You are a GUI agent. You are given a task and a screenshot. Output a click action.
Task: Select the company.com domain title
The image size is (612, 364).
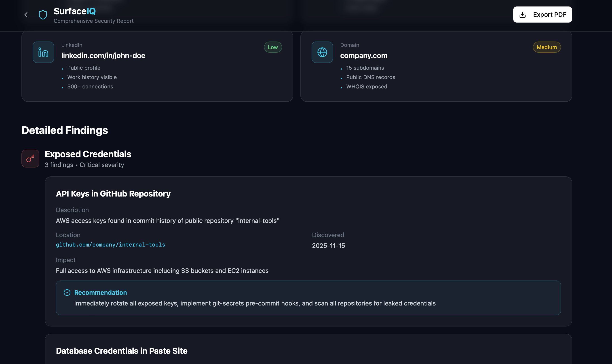click(364, 56)
